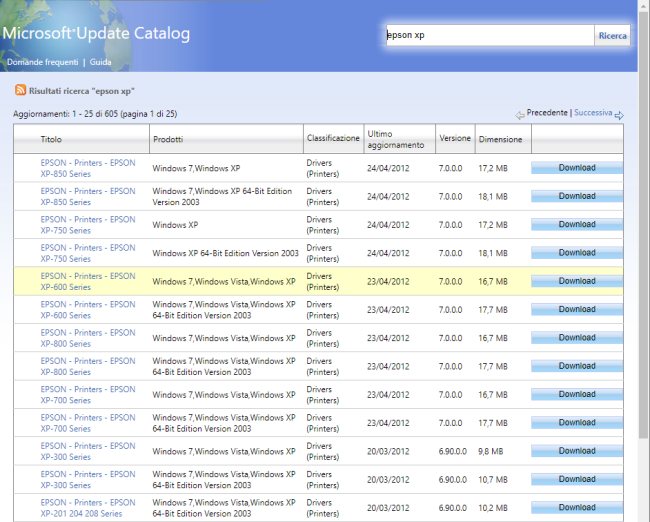Image resolution: width=650 pixels, height=522 pixels.
Task: Open the RSS feed icon for search results
Action: click(x=20, y=90)
